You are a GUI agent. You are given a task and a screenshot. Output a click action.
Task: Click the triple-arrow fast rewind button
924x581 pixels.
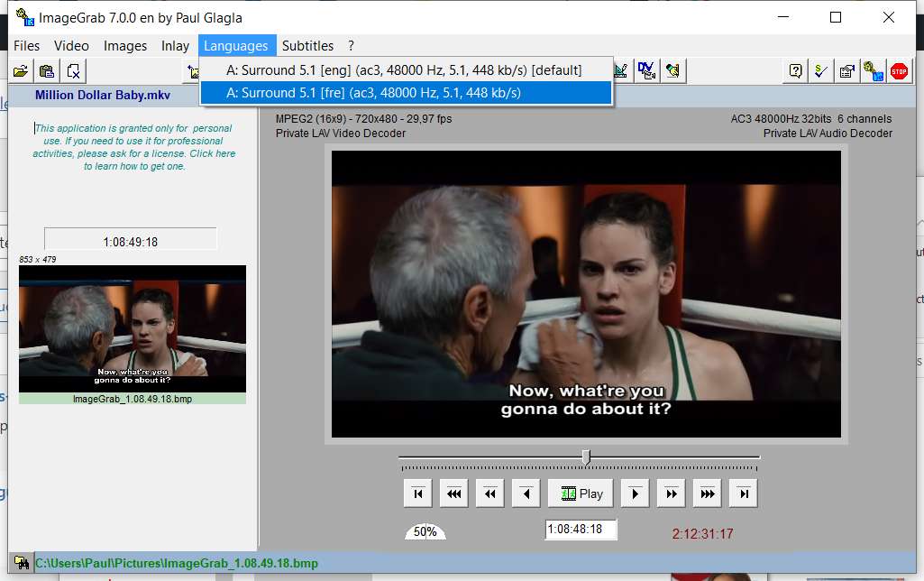[453, 493]
